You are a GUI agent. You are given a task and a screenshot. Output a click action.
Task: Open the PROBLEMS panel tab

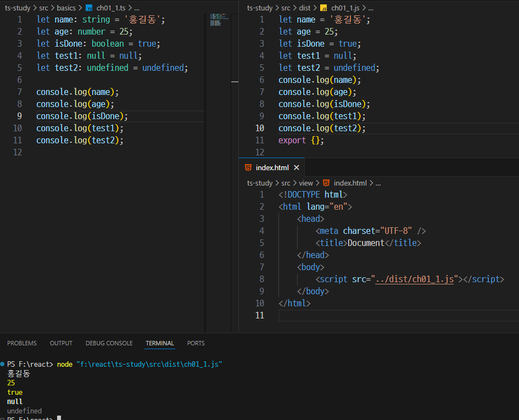[x=22, y=343]
